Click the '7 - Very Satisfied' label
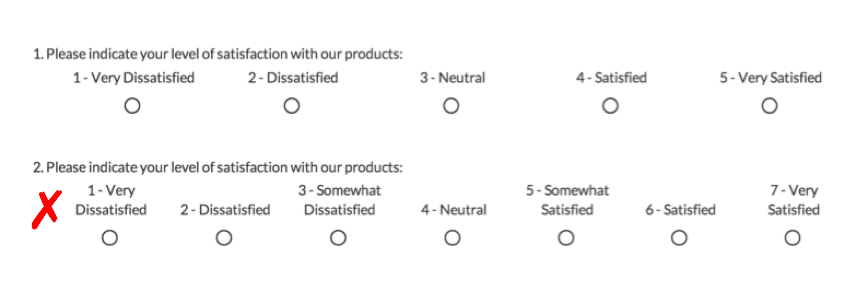 [794, 200]
